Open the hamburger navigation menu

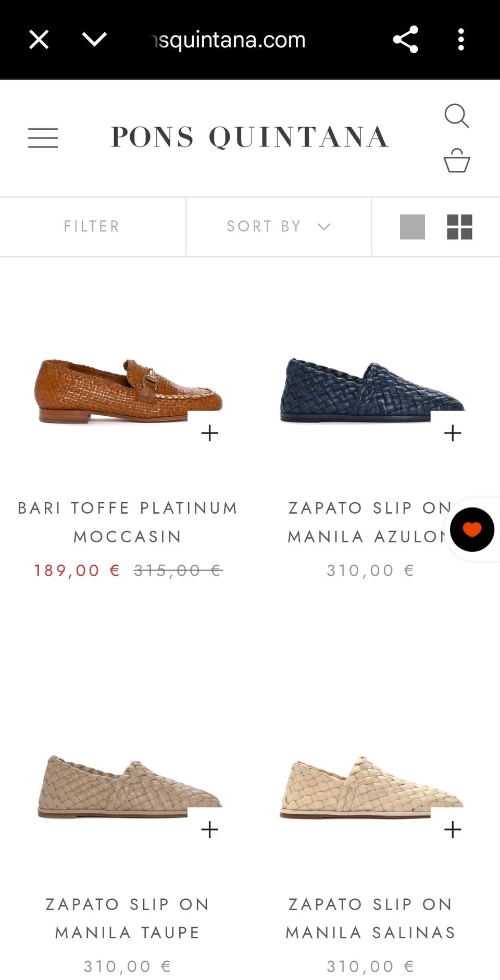pos(43,138)
